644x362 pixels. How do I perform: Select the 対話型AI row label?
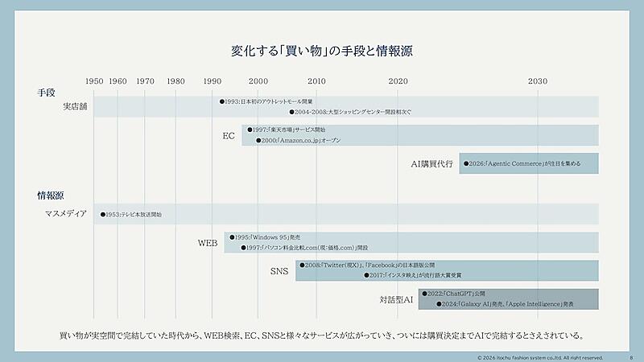click(x=396, y=299)
